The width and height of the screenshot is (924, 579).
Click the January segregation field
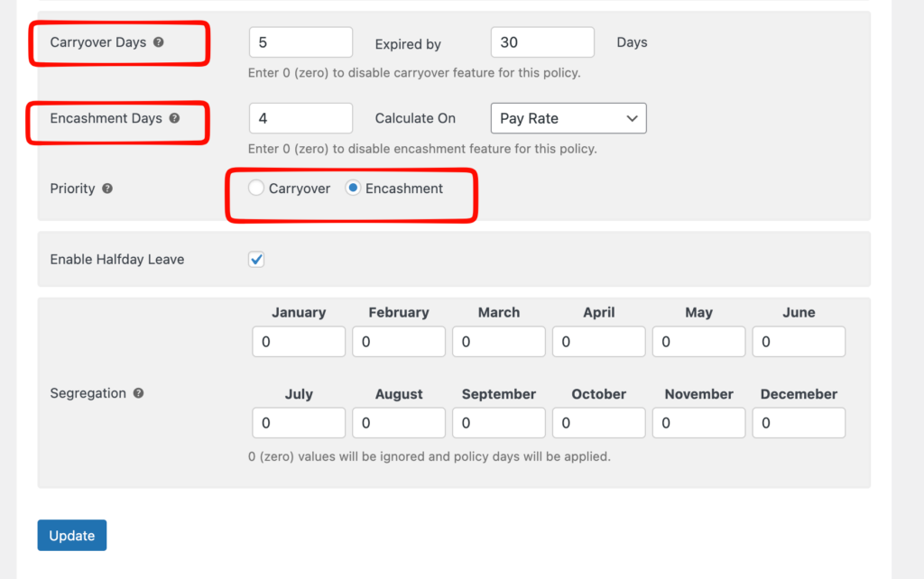pyautogui.click(x=299, y=342)
